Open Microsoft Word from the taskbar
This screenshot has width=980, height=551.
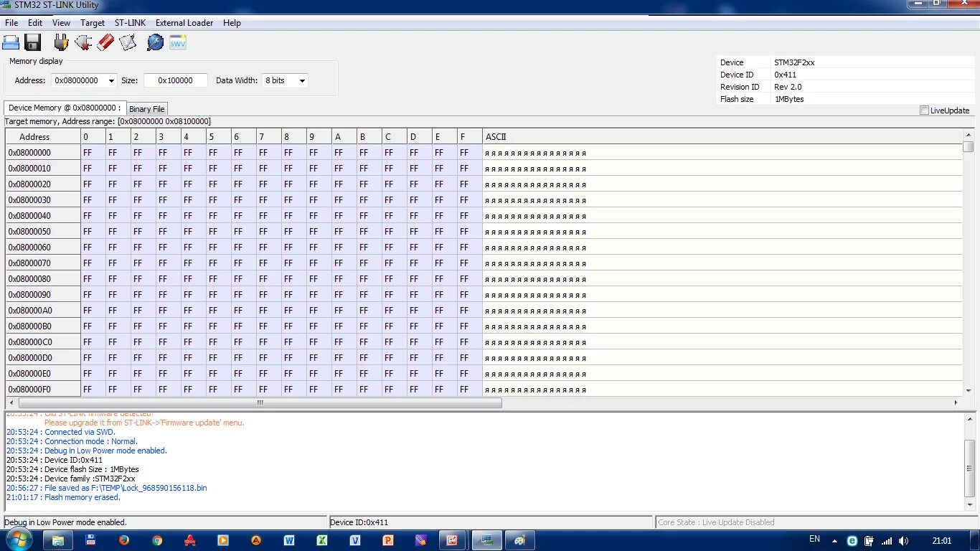(x=289, y=540)
